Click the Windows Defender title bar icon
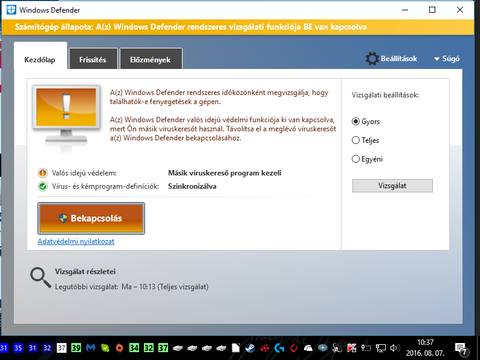Viewport: 480px width, 360px height. [11, 10]
